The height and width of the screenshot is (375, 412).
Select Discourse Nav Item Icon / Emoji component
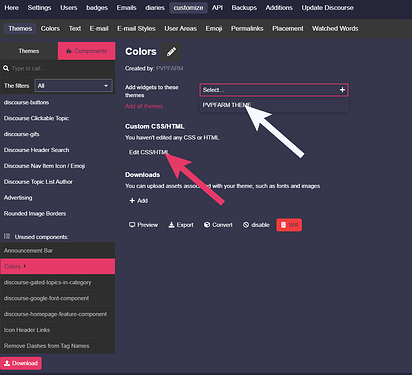[x=58, y=166]
